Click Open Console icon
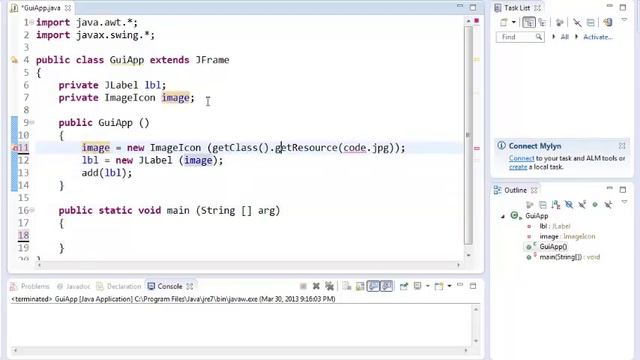This screenshot has height=360, width=640. [439, 286]
